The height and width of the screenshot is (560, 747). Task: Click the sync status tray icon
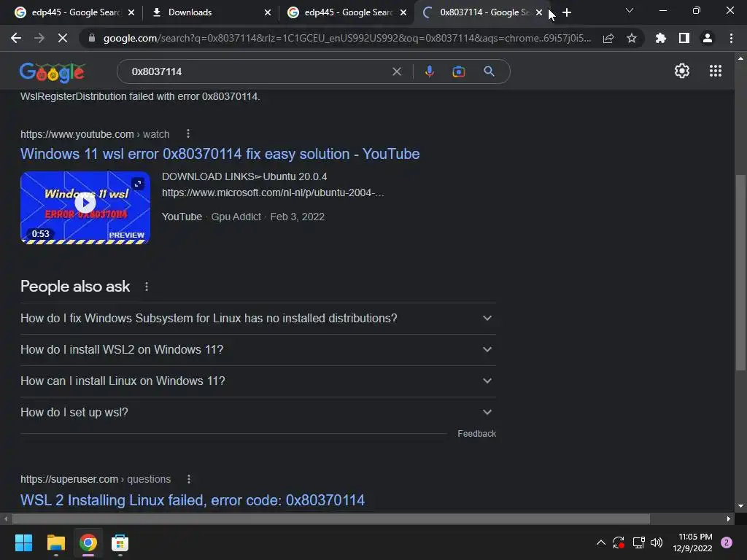619,542
